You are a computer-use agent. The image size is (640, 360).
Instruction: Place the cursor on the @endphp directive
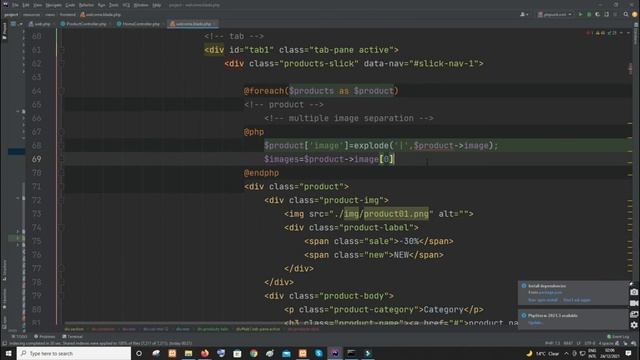click(x=261, y=173)
